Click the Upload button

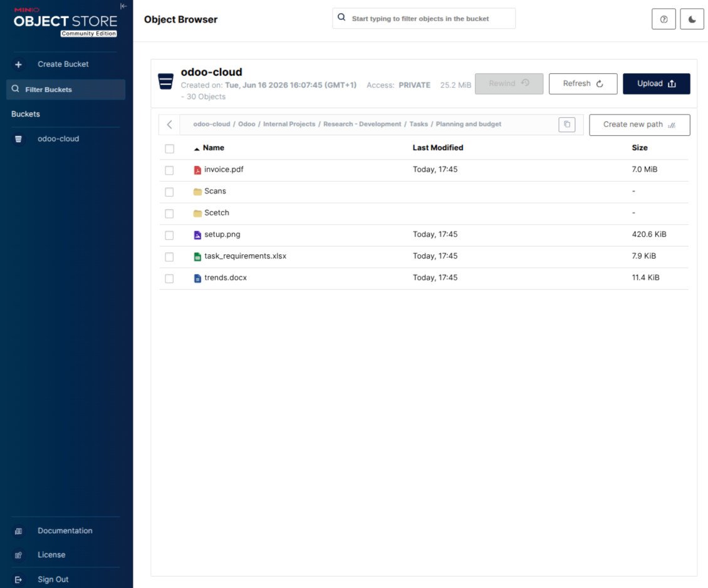click(657, 83)
